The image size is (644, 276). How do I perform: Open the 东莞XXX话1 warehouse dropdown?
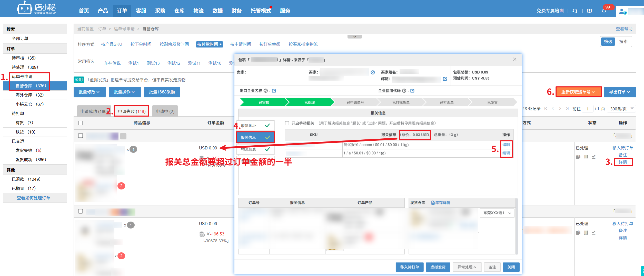tap(497, 213)
